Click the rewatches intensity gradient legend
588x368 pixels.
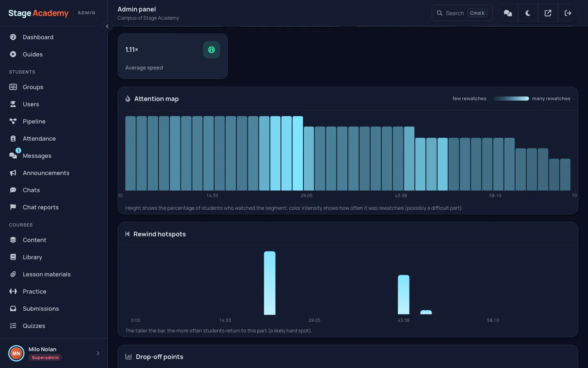[510, 99]
